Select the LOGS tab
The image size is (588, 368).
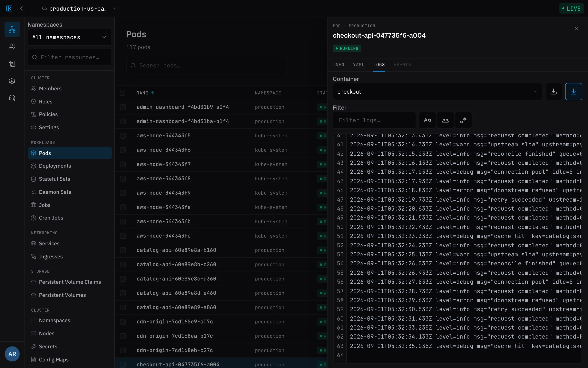pyautogui.click(x=379, y=65)
